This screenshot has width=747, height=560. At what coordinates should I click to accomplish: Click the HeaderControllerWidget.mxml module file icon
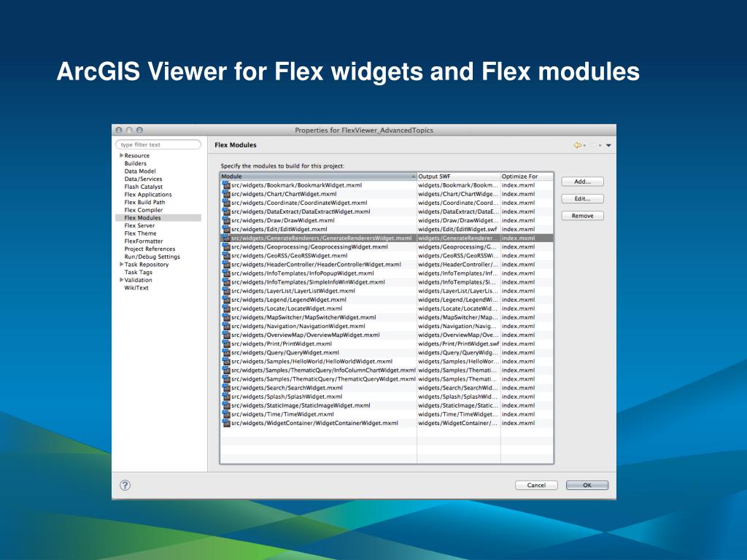tap(226, 264)
